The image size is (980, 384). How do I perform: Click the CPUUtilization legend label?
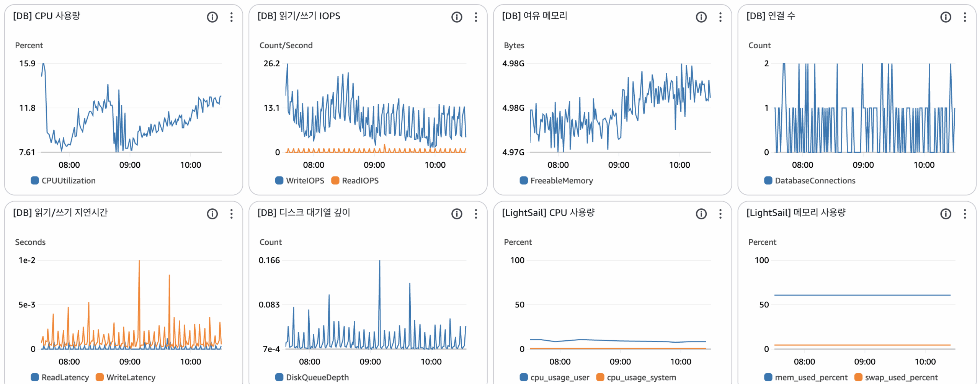68,181
